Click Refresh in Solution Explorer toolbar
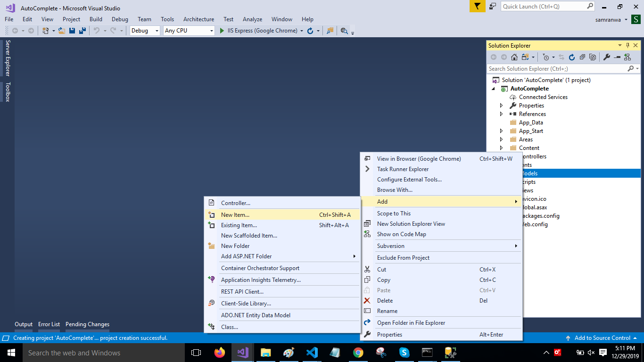Viewport: 644px width, 362px height. (x=571, y=57)
